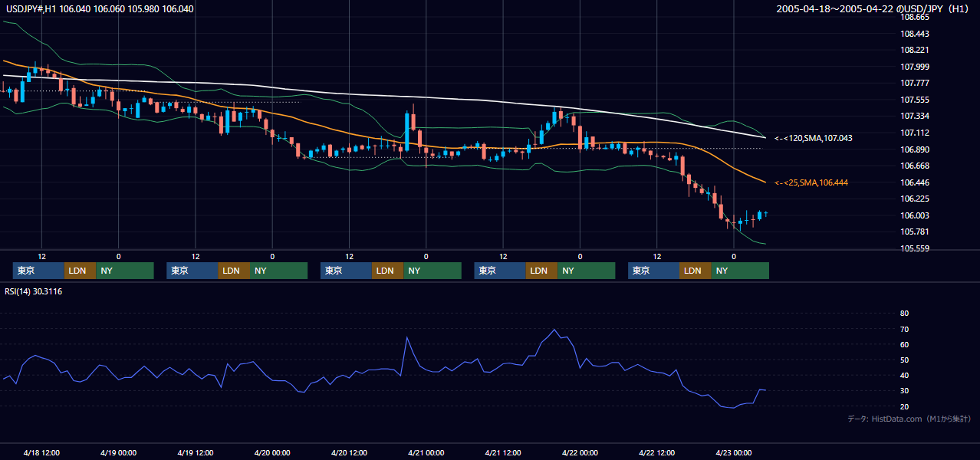The image size is (980, 460).
Task: Click the 4/22 00:00 date marker
Action: pos(580,452)
